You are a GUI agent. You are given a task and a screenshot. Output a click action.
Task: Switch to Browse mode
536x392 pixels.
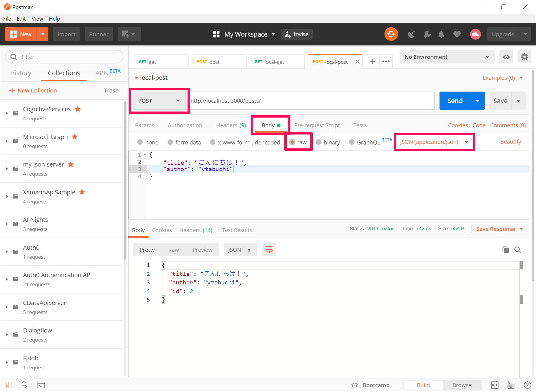pos(462,385)
